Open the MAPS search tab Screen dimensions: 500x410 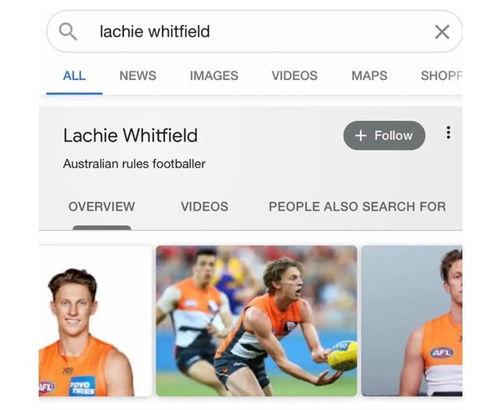click(x=369, y=76)
